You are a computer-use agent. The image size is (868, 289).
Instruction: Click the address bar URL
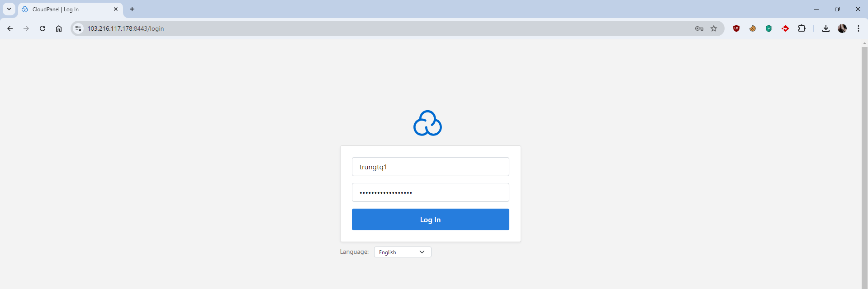pyautogui.click(x=126, y=28)
